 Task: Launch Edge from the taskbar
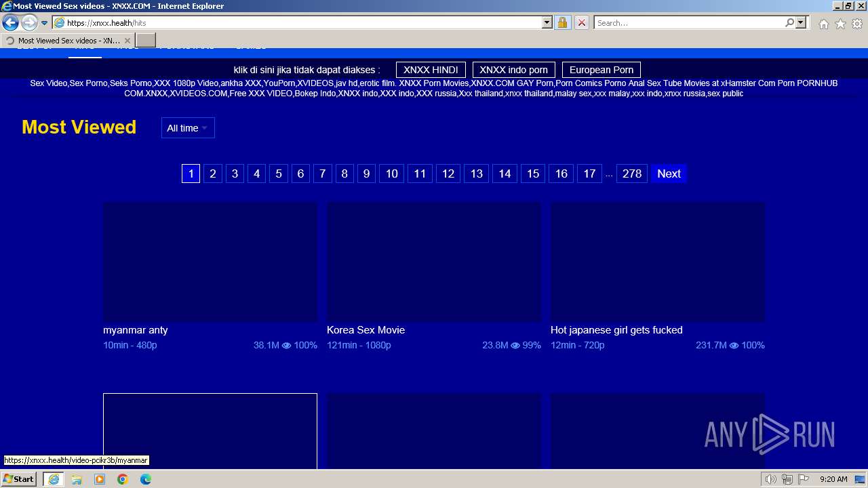[x=146, y=479]
